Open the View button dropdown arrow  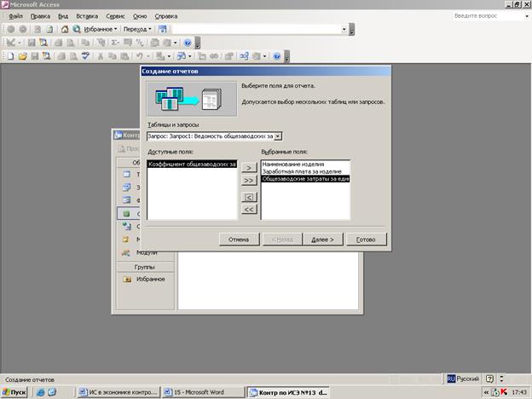(20, 43)
